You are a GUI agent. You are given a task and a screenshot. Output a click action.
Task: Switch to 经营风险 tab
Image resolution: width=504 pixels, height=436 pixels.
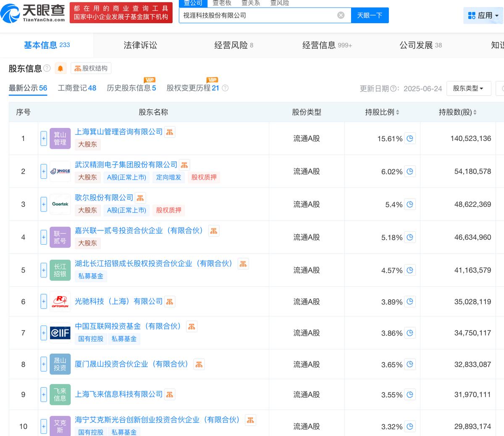(x=234, y=45)
